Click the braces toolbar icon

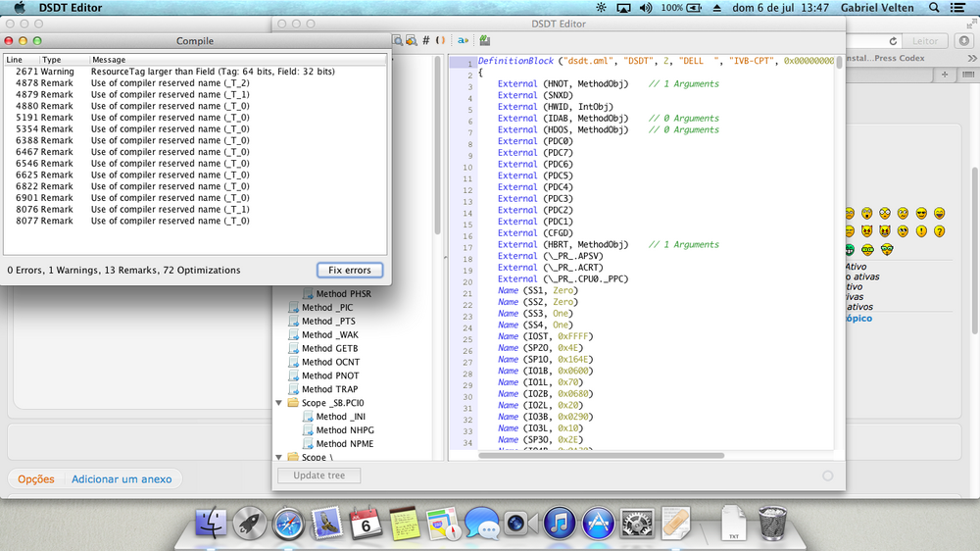tap(440, 40)
